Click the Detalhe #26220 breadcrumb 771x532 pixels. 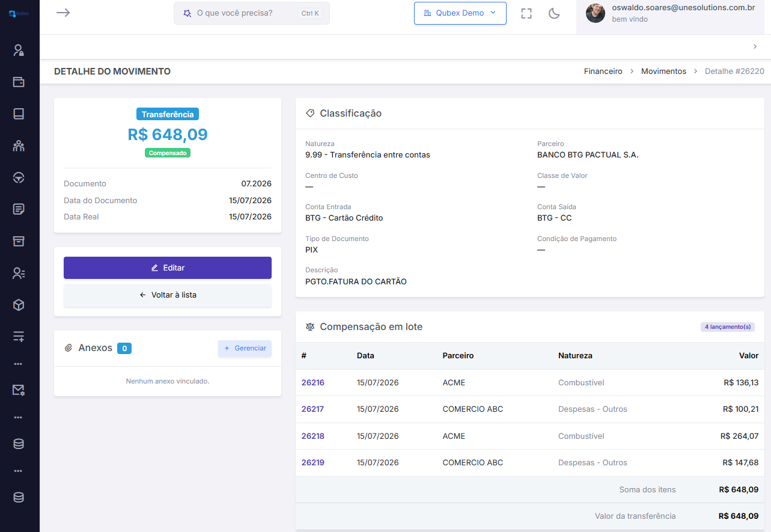click(x=734, y=71)
